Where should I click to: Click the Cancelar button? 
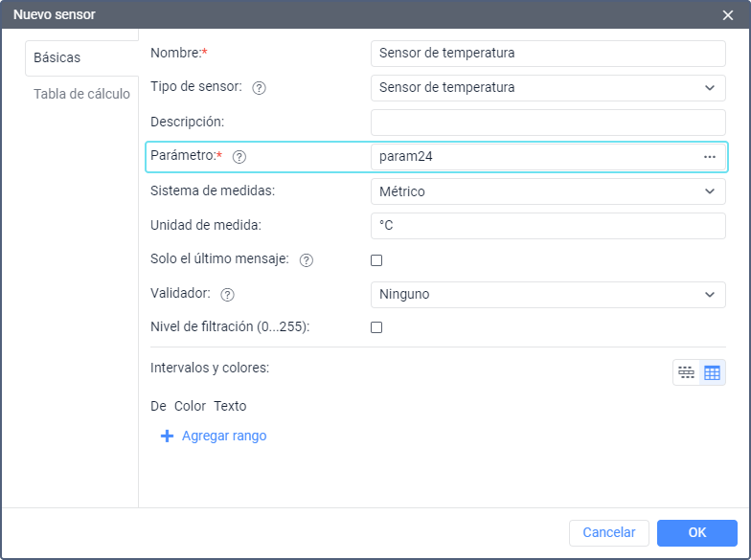(609, 532)
